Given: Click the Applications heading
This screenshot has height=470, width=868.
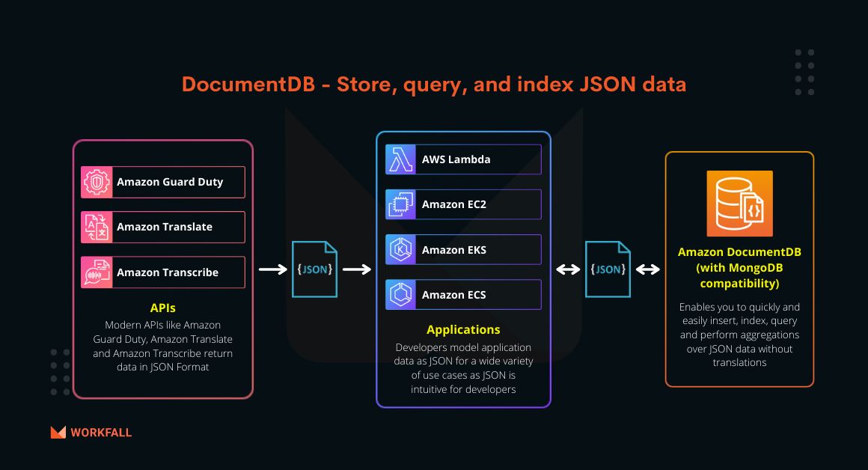Looking at the screenshot, I should click(x=463, y=330).
